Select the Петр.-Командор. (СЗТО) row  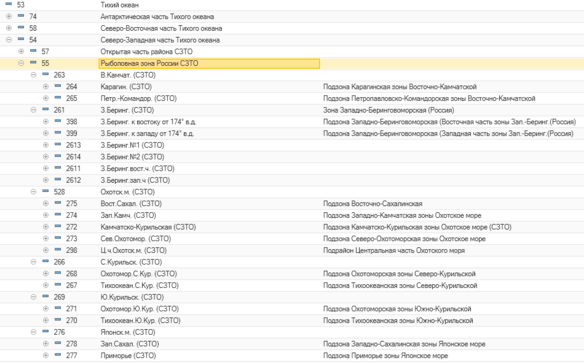[292, 98]
